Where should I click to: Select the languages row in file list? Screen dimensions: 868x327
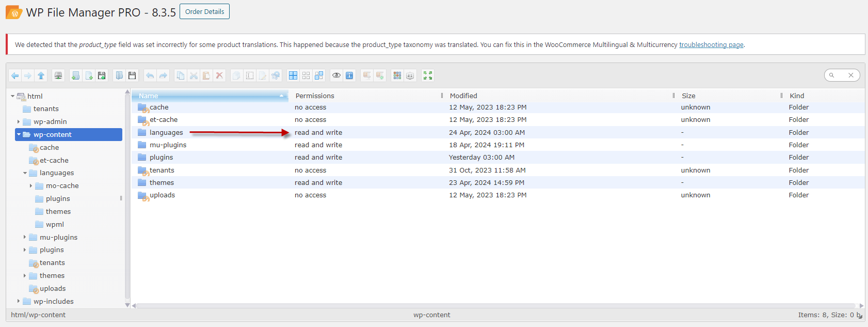point(498,132)
